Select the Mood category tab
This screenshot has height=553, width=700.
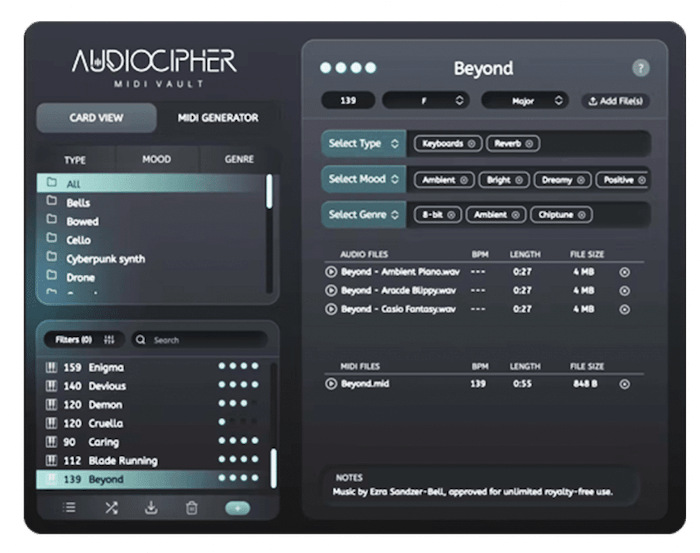click(158, 159)
